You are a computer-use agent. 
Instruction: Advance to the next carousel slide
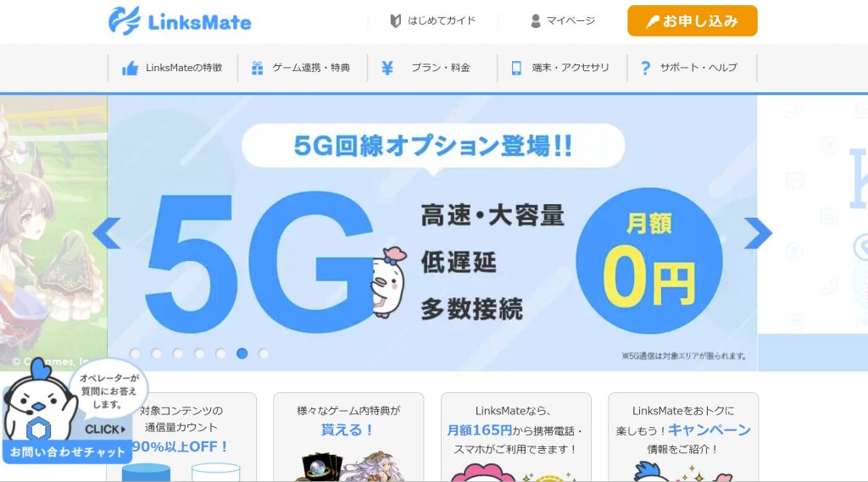(758, 233)
